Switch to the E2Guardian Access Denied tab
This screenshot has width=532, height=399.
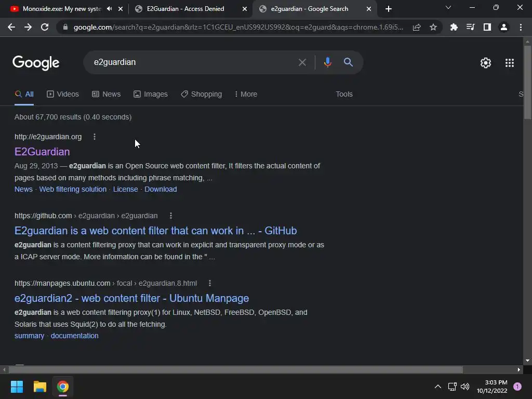click(x=185, y=9)
